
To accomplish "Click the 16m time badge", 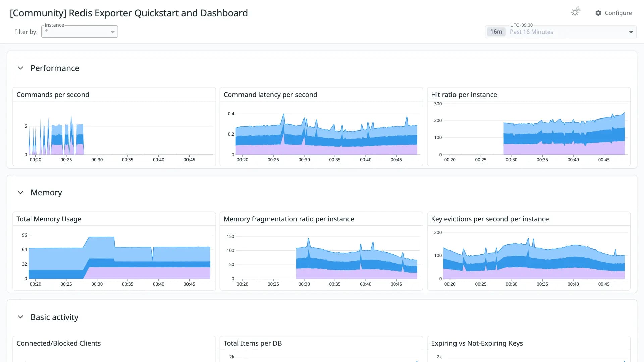I will point(496,32).
